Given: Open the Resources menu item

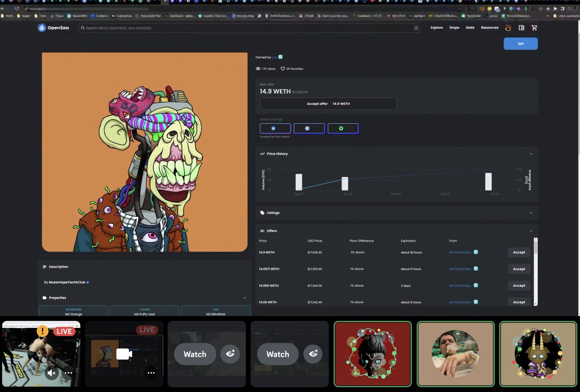Looking at the screenshot, I should (x=490, y=28).
